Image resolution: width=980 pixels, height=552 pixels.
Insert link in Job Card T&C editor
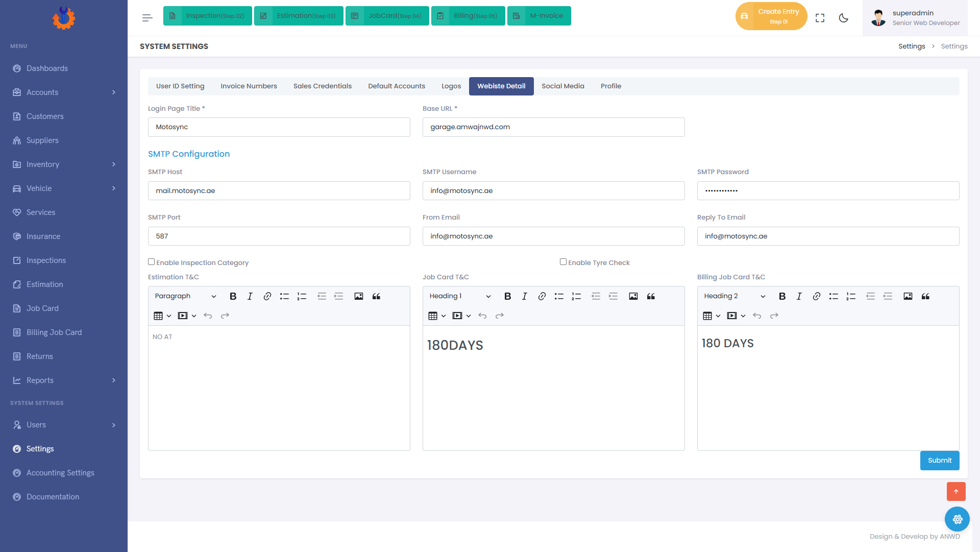tap(542, 296)
